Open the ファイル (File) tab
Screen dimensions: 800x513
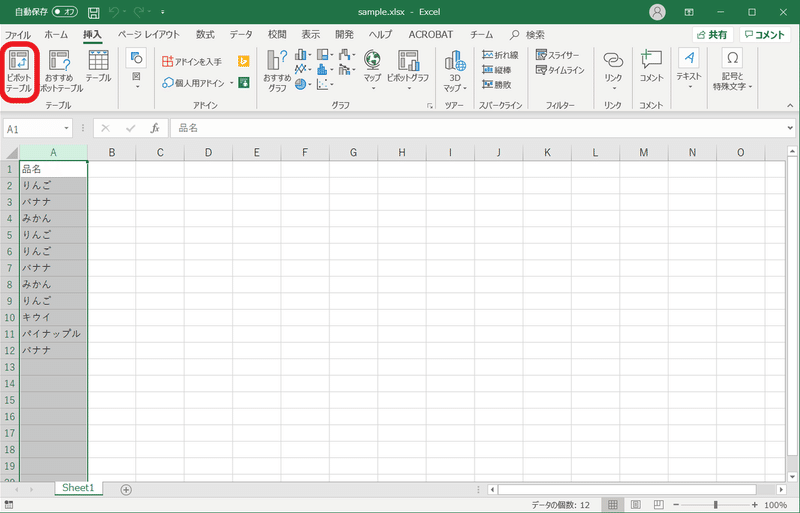coord(18,35)
